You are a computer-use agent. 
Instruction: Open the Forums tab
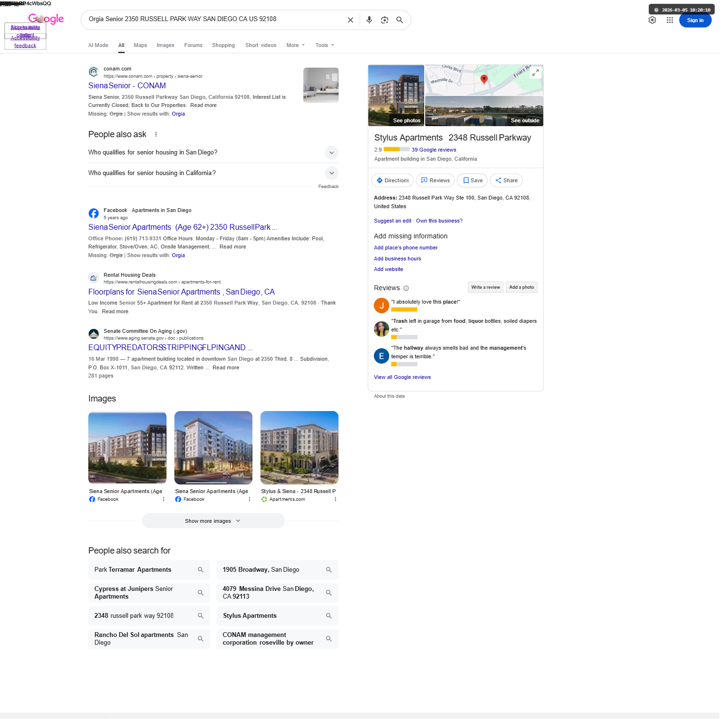click(193, 46)
